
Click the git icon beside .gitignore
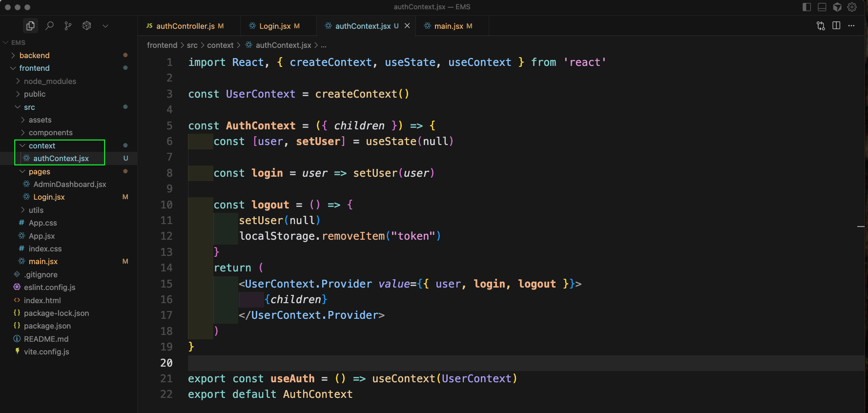click(x=17, y=274)
